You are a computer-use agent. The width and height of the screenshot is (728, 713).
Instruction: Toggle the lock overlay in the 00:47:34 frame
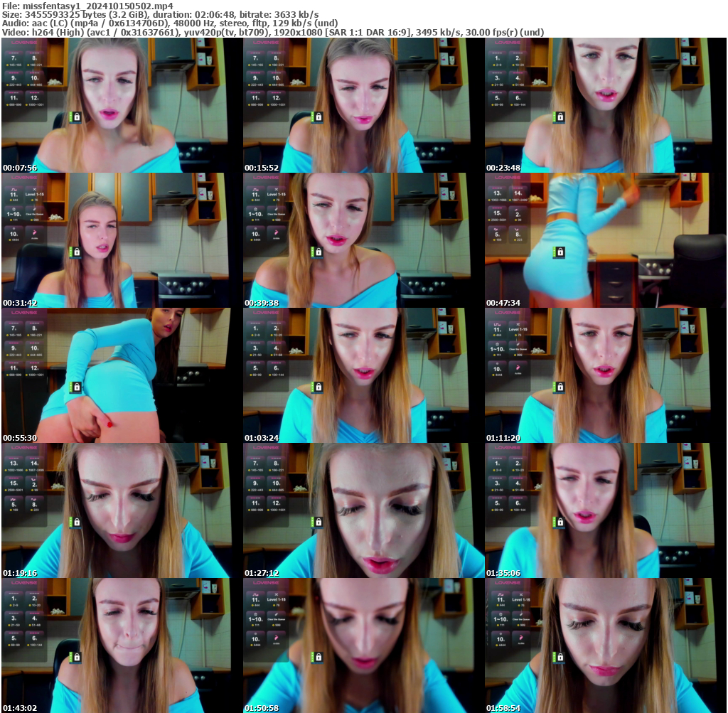(x=560, y=252)
